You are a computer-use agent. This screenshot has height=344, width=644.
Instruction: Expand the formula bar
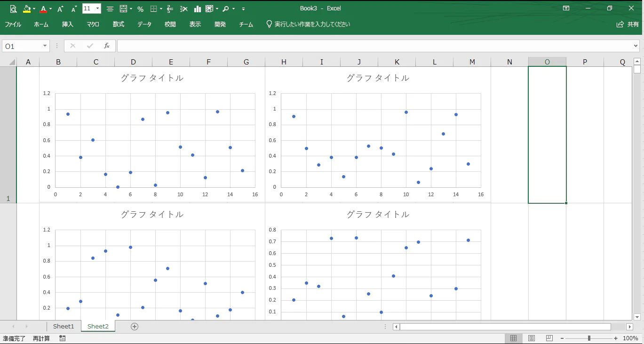point(636,46)
